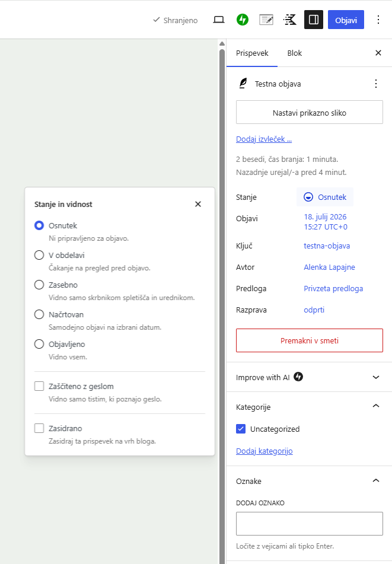
Task: Click Nastavi prikazno sliko button
Action: tap(310, 112)
